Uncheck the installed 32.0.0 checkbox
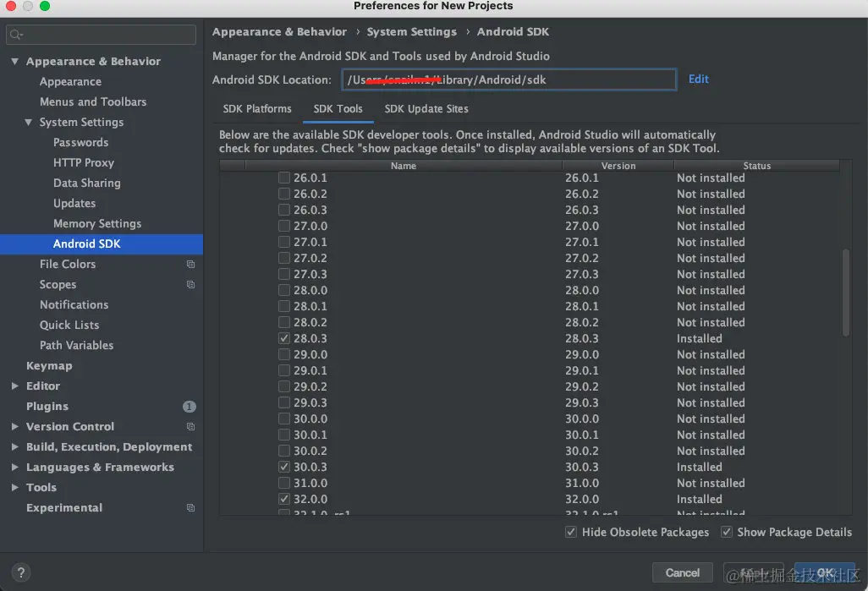Screen dimensions: 868x591 click(x=284, y=499)
